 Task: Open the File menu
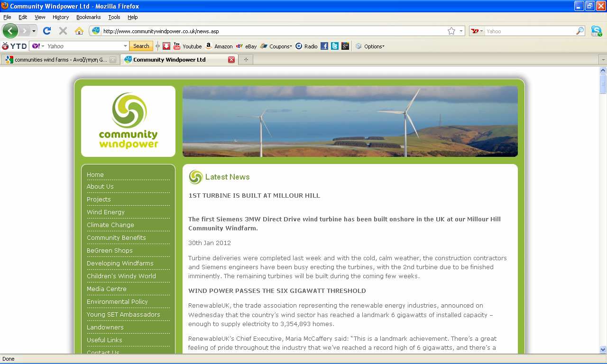coord(7,17)
